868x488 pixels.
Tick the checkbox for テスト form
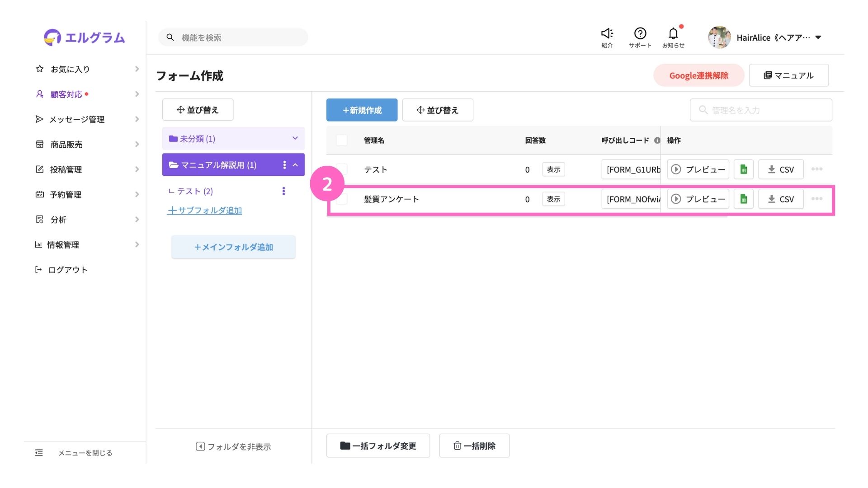point(342,169)
